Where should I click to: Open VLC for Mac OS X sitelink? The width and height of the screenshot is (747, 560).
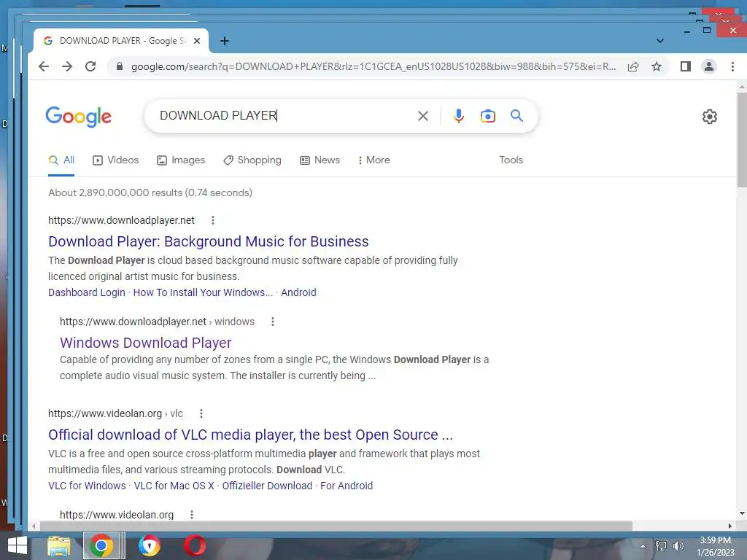click(x=174, y=486)
